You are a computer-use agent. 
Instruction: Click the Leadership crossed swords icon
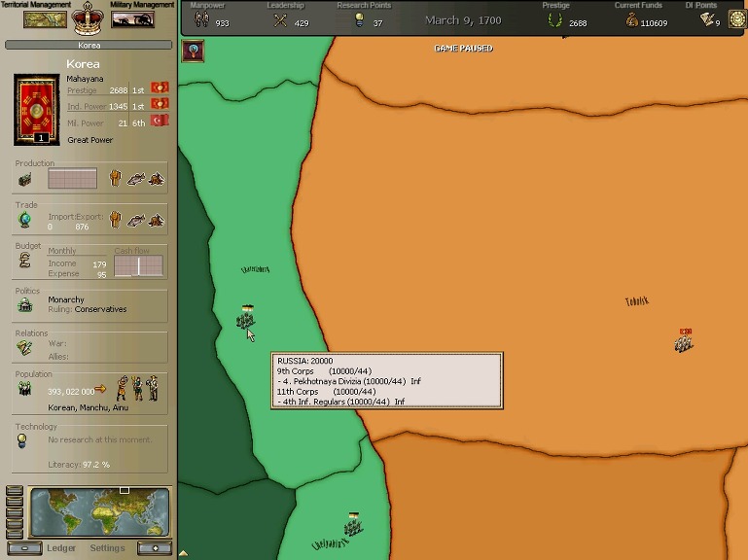280,20
